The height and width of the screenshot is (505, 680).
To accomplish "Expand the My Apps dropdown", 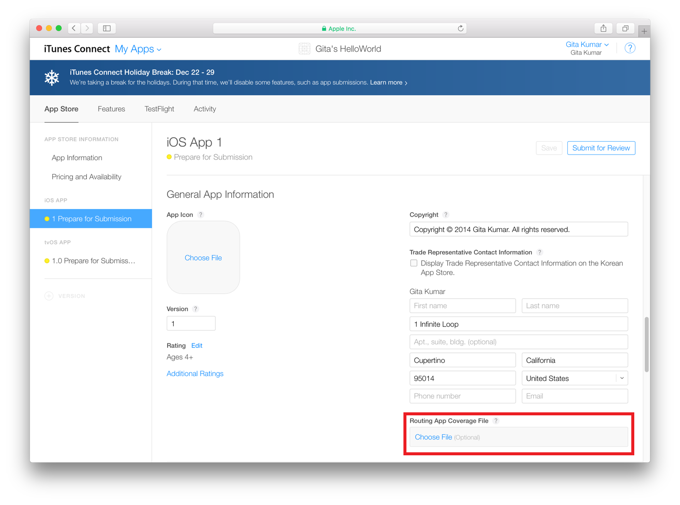I will (x=138, y=49).
